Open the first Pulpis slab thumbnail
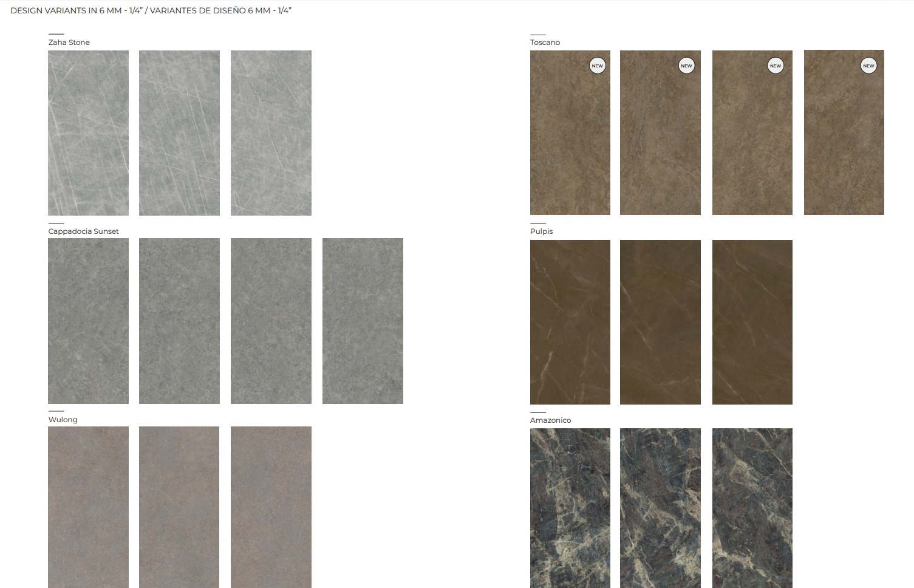Screen dimensions: 914x588 (570, 322)
